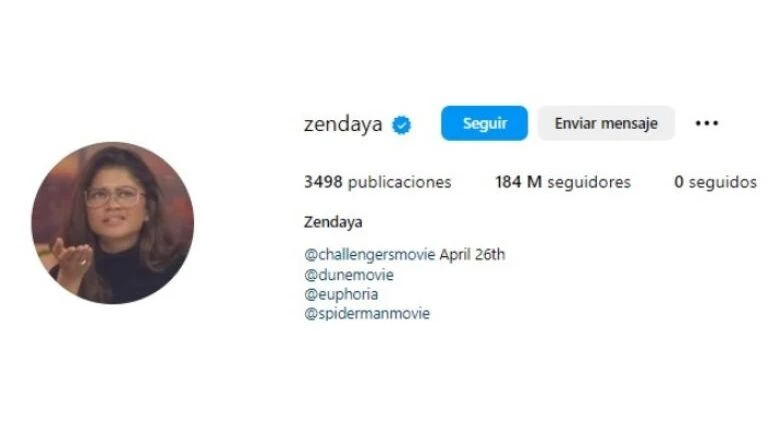Visit the @euphoria profile link

(341, 294)
